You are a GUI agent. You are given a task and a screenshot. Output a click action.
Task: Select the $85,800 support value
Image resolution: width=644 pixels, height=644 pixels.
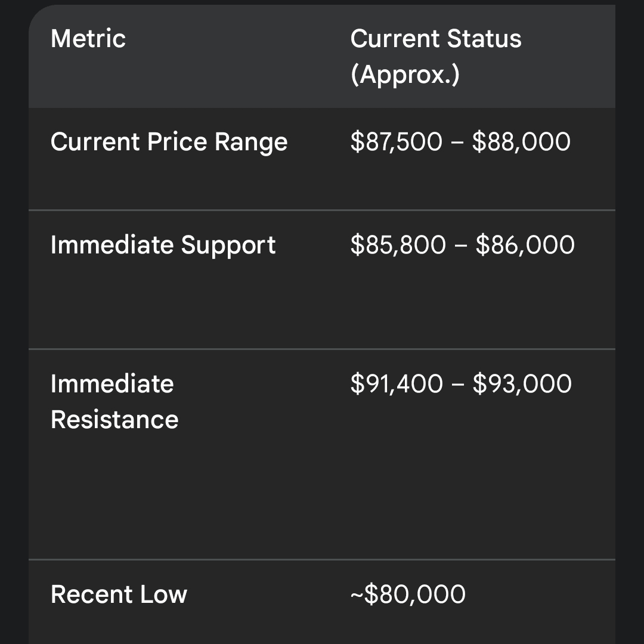click(398, 246)
